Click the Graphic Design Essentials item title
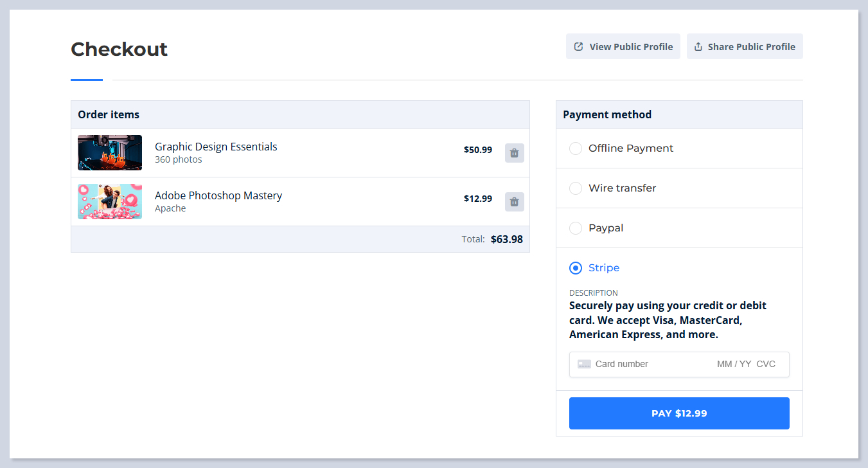The image size is (868, 468). point(216,147)
